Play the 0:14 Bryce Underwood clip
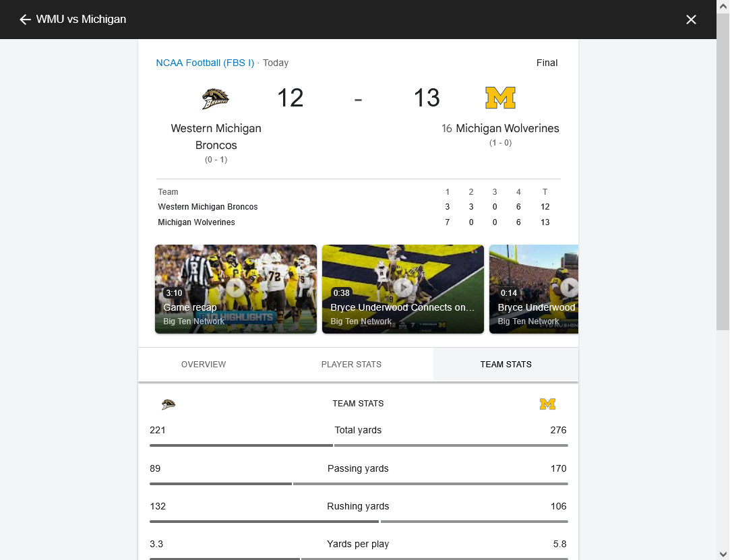This screenshot has height=560, width=730. [534, 288]
